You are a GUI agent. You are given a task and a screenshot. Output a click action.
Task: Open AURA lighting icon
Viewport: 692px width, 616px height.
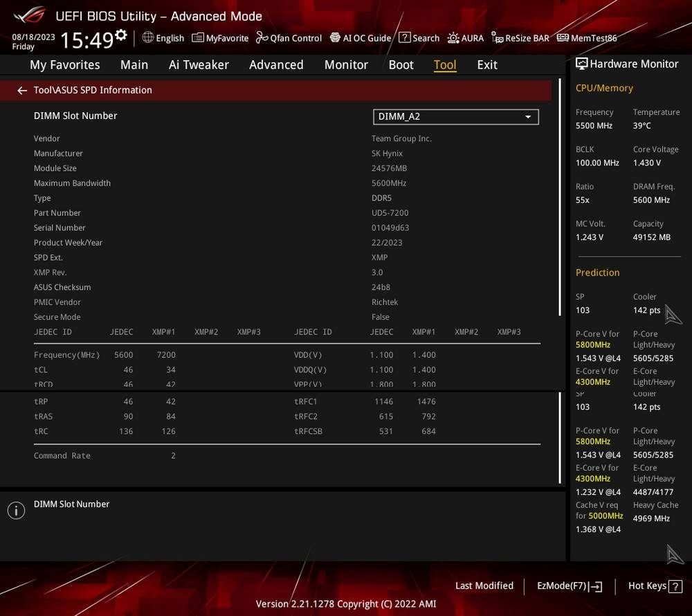tap(453, 38)
